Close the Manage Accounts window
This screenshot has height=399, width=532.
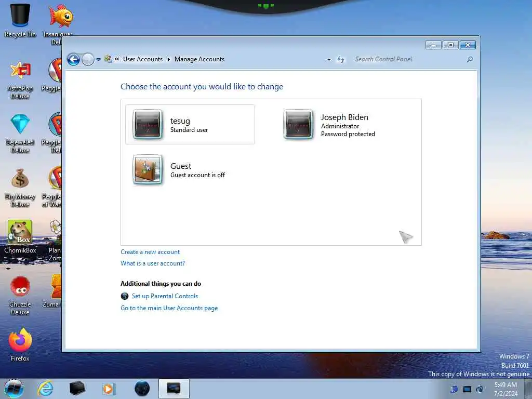pyautogui.click(x=468, y=45)
